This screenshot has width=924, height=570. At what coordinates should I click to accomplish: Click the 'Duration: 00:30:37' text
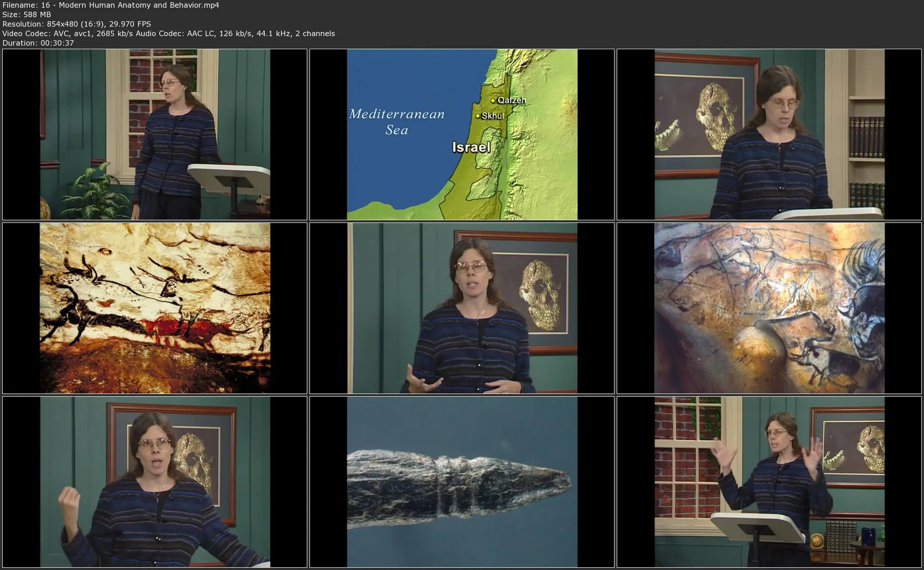coord(38,43)
